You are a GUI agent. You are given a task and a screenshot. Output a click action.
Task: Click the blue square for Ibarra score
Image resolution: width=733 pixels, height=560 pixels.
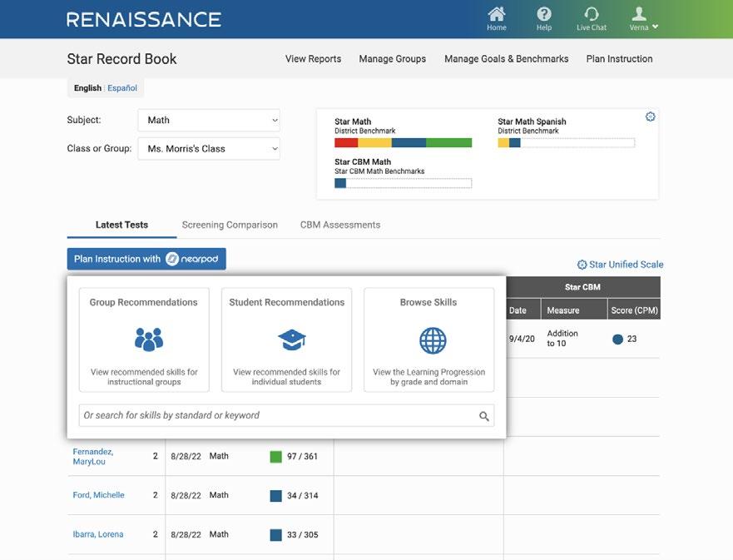tap(275, 535)
